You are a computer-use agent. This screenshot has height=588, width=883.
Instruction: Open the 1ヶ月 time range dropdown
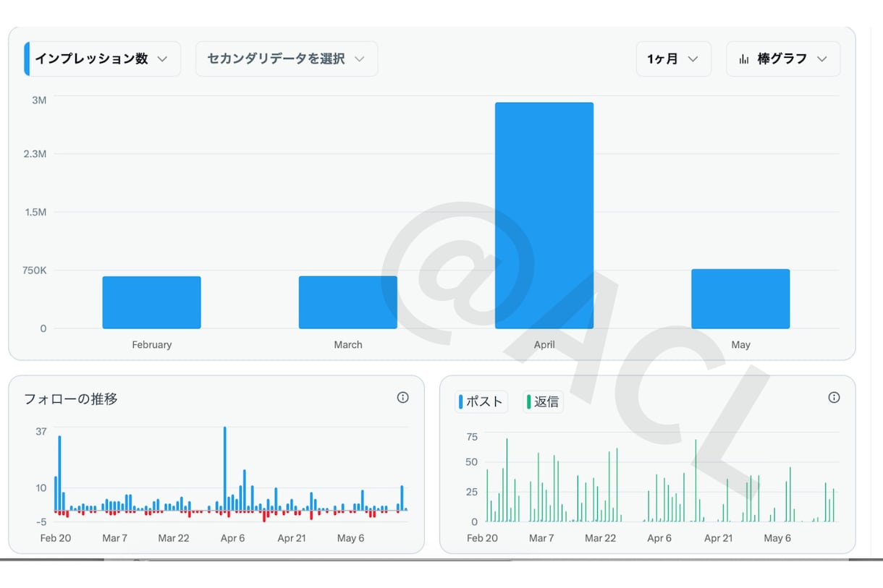click(x=673, y=59)
